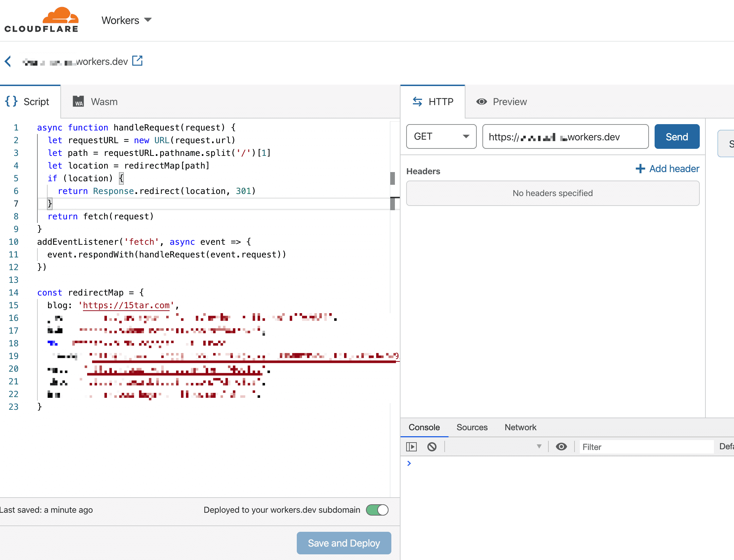Click the back arrow chevron
734x560 pixels.
coord(8,61)
